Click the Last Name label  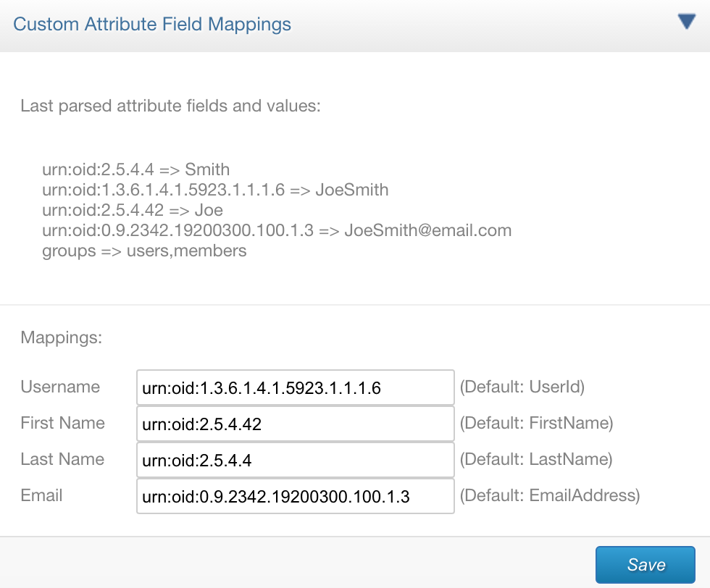[x=62, y=459]
